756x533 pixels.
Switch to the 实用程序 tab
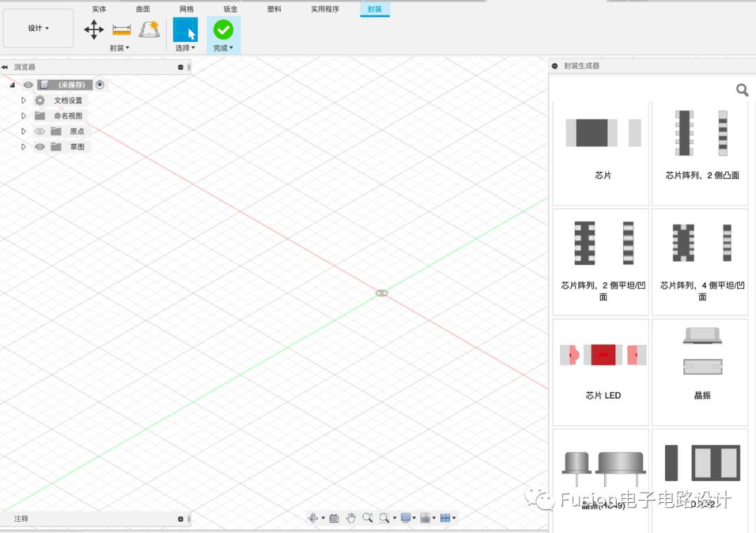pyautogui.click(x=325, y=9)
